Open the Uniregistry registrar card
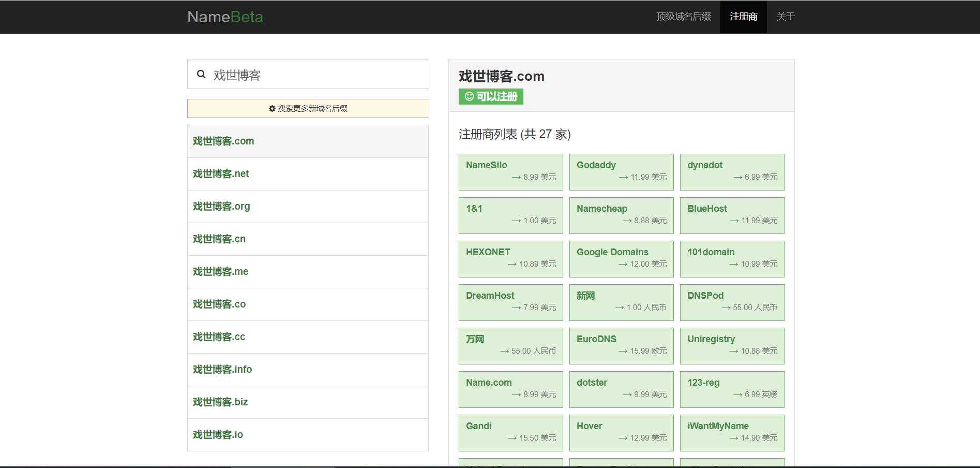The image size is (980, 468). click(732, 346)
